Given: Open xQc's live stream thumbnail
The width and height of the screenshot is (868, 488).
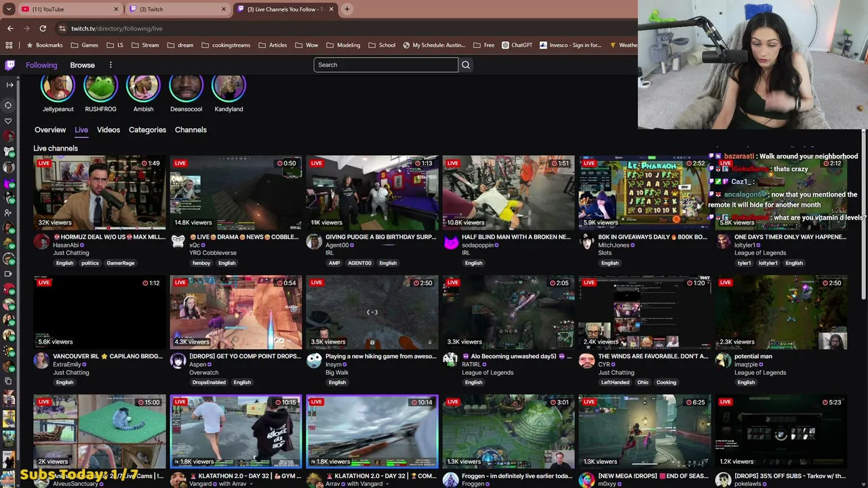Looking at the screenshot, I should point(236,193).
